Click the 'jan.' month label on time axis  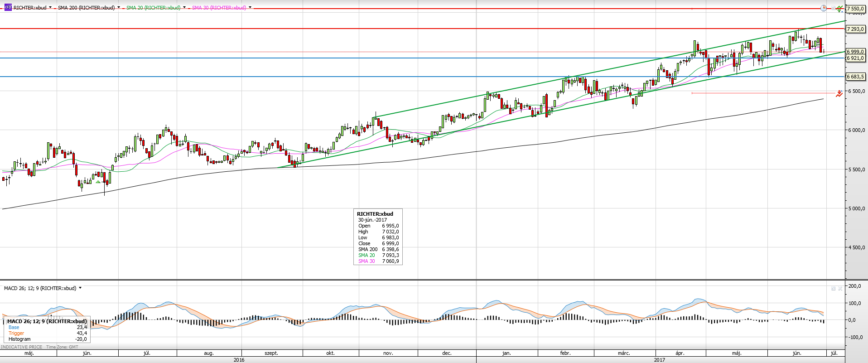click(x=506, y=353)
